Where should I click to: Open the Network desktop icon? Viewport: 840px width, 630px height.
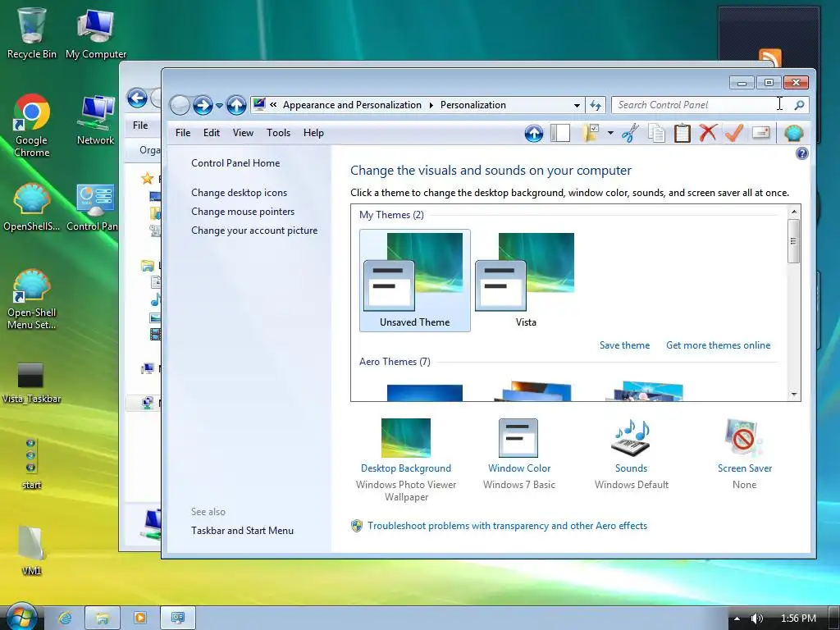coord(95,120)
